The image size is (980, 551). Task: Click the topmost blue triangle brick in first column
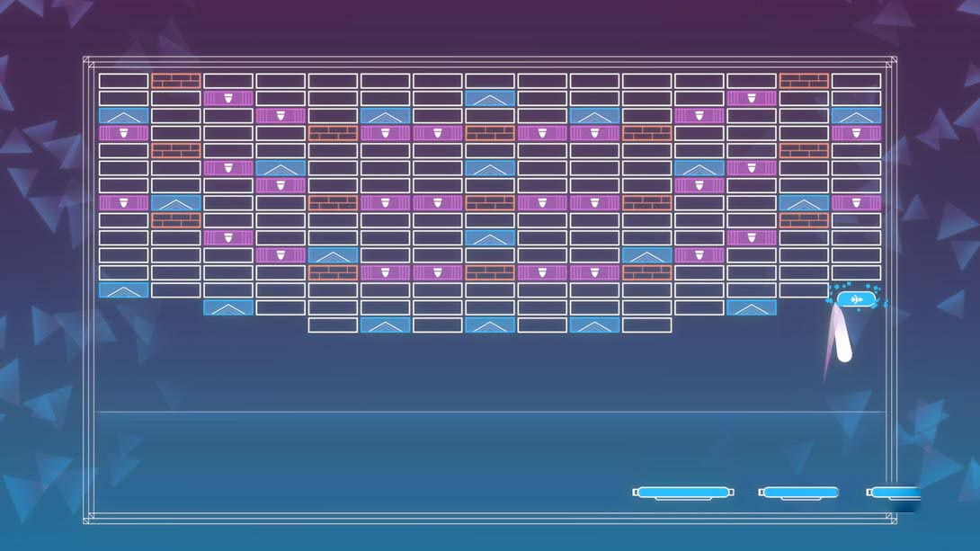(x=123, y=116)
